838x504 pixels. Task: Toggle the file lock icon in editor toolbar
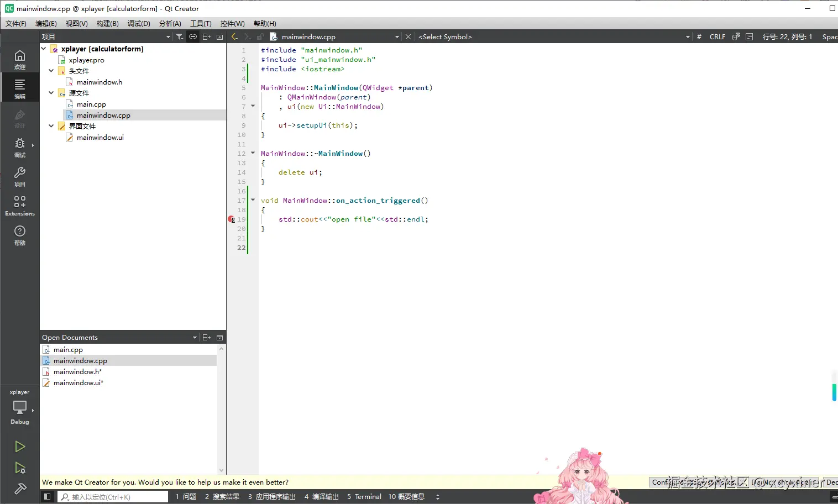[x=260, y=36]
